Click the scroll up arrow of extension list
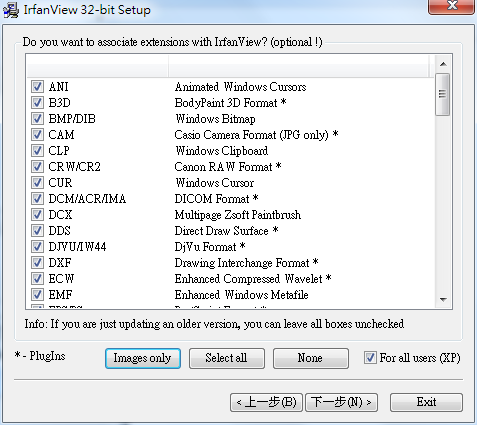This screenshot has width=477, height=425. pyautogui.click(x=443, y=64)
